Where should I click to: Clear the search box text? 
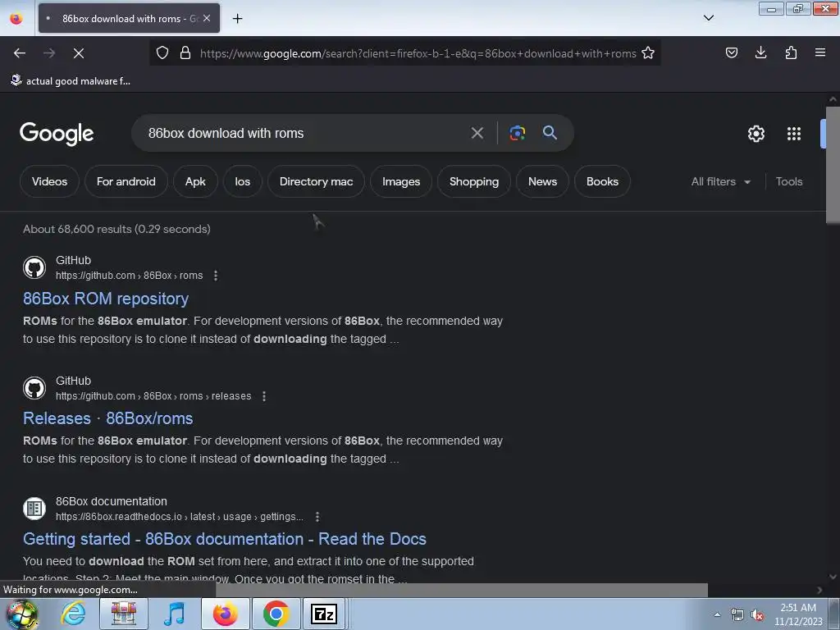tap(477, 133)
